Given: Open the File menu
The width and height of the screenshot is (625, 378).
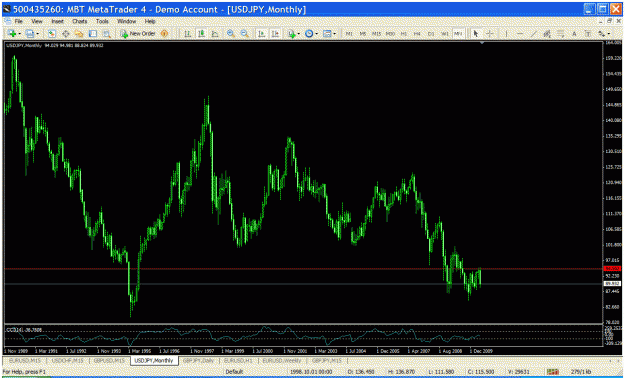Looking at the screenshot, I should (x=18, y=21).
